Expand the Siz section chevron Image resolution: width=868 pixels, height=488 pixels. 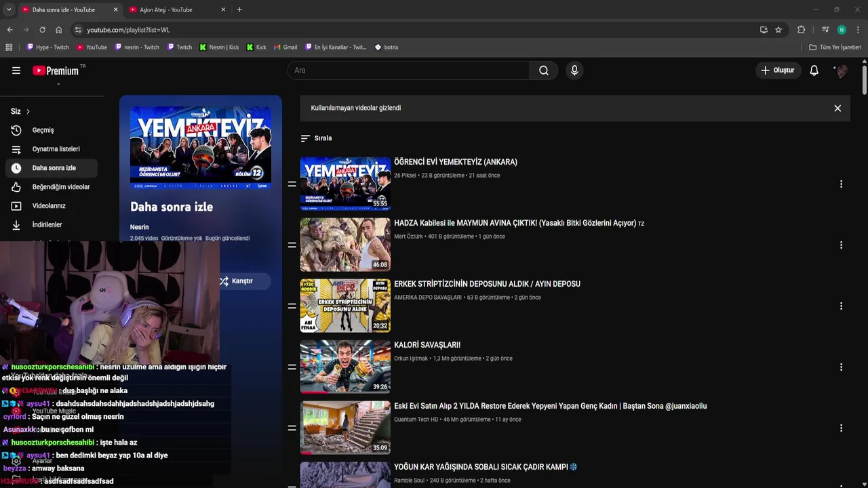(x=28, y=111)
